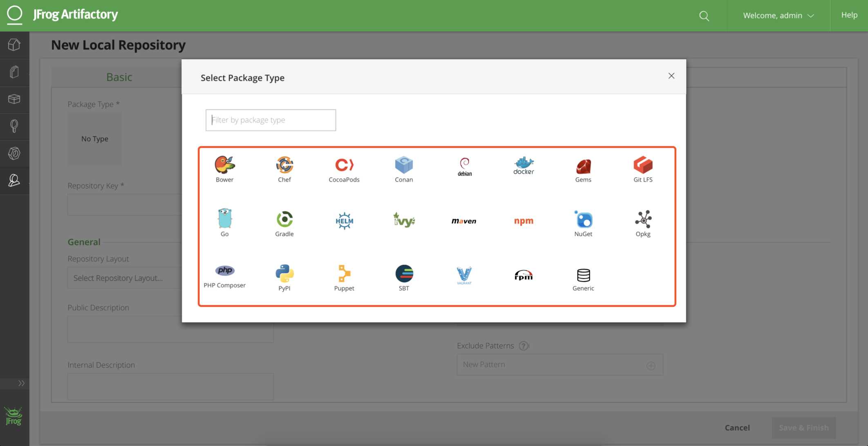
Task: Click the No Type package selector
Action: point(94,139)
